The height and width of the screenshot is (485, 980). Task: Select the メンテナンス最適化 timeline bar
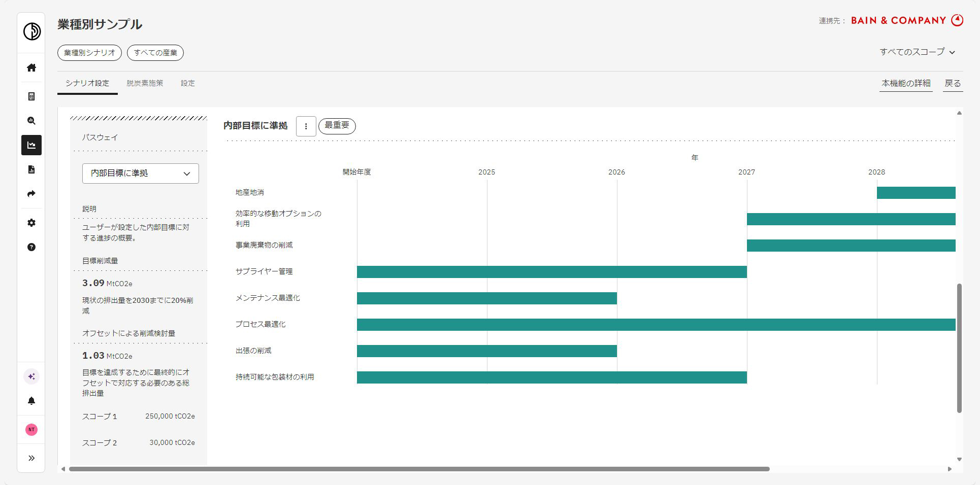point(487,298)
